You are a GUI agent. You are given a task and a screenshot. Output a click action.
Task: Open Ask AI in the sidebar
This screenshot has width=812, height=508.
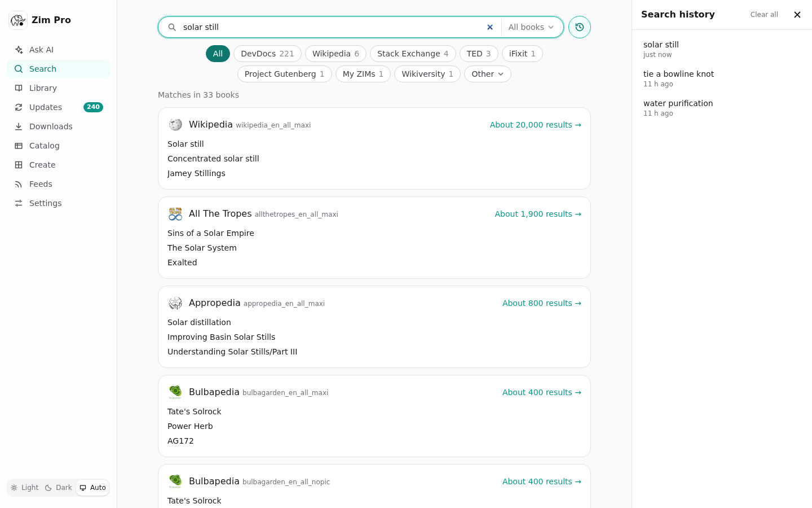coord(59,50)
